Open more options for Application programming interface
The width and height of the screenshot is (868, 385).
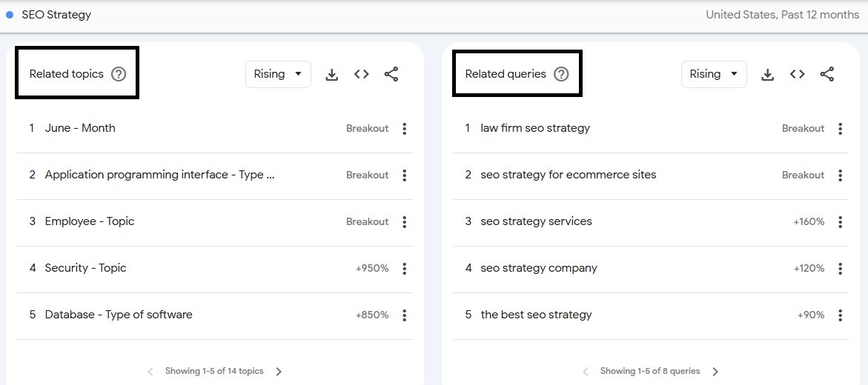click(x=405, y=175)
